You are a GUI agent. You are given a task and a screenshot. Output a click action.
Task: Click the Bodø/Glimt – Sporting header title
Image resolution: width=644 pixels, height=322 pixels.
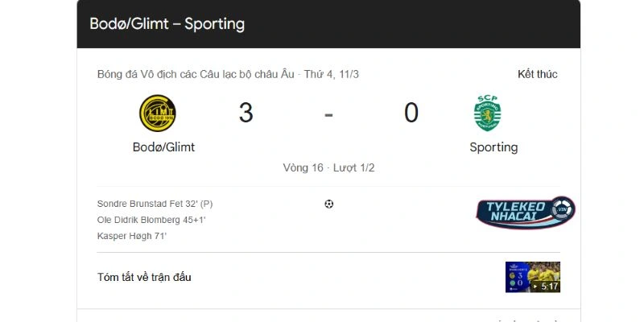167,23
